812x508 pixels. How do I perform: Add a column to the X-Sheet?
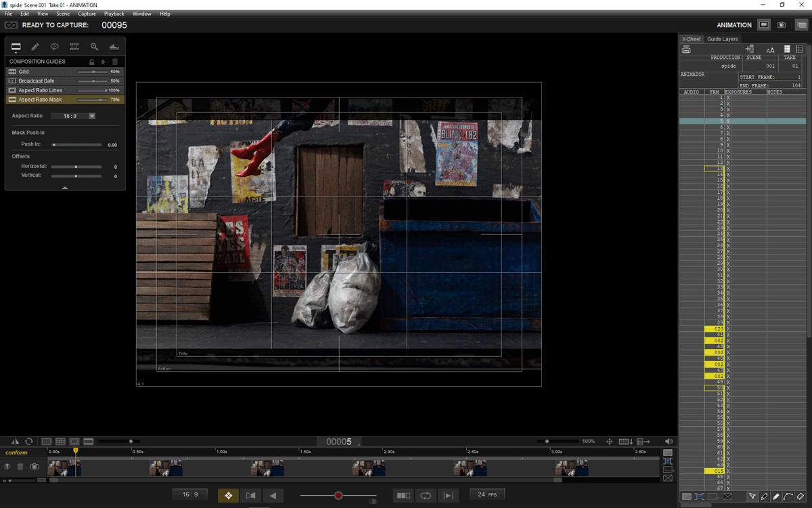[x=750, y=49]
